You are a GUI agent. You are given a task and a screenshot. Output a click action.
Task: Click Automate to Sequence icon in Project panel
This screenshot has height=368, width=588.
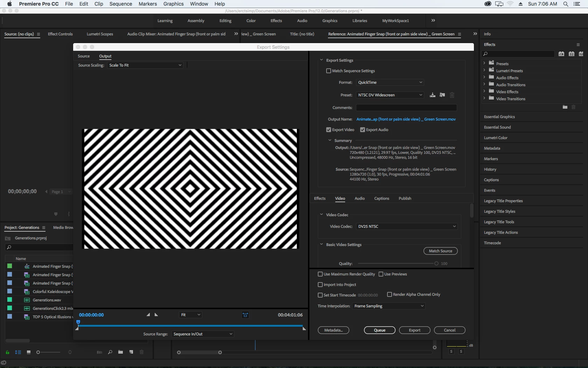point(99,352)
